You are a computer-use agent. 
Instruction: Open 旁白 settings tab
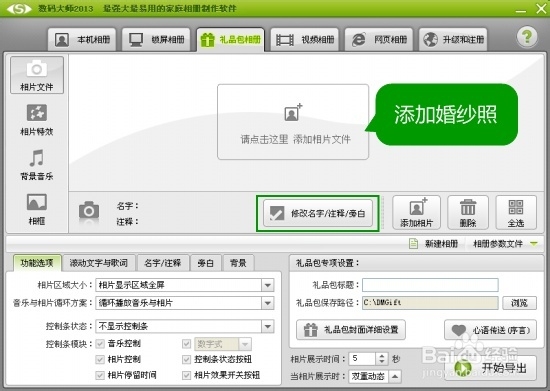[x=206, y=263]
